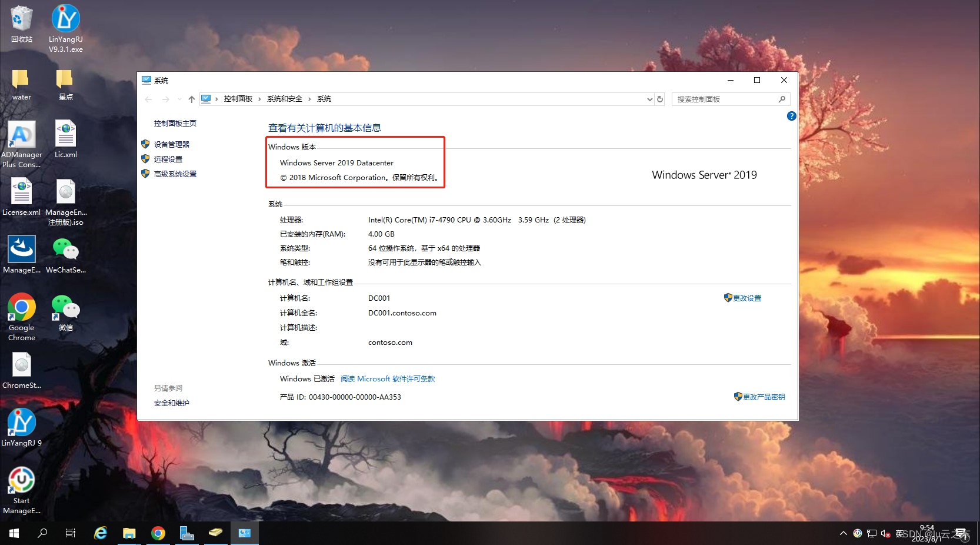Open the Windows Start menu
This screenshot has height=545, width=980.
[x=13, y=533]
